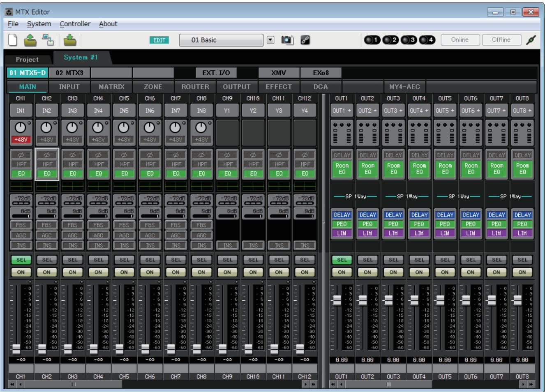
Task: Click the Open file folder icon
Action: click(30, 40)
